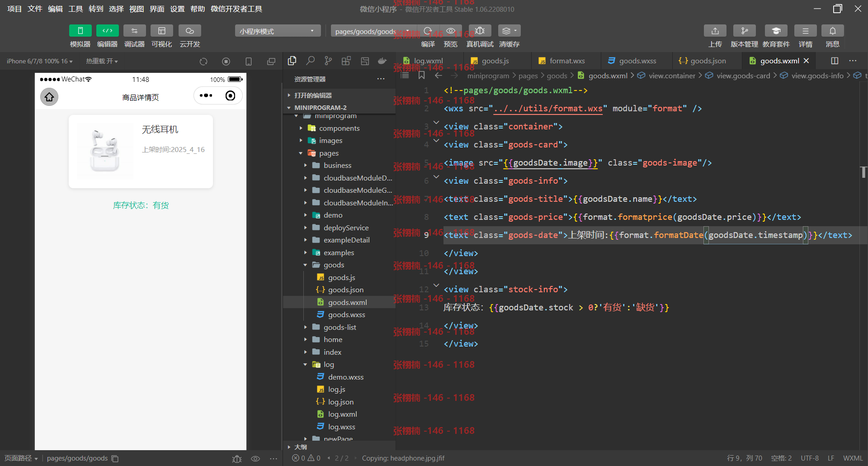Screen dimensions: 868x466
Task: Expand the 大纲 outline section
Action: pyautogui.click(x=339, y=447)
